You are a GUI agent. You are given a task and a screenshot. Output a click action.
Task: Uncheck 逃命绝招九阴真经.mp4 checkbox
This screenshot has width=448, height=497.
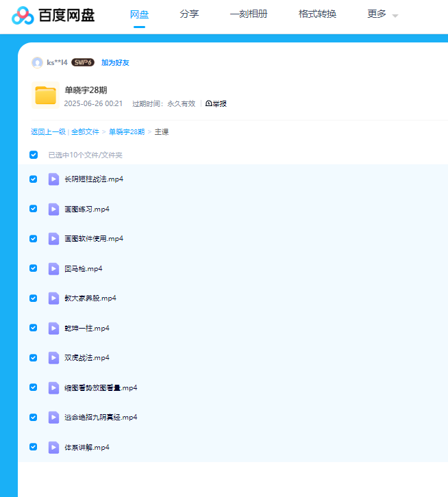(x=34, y=418)
